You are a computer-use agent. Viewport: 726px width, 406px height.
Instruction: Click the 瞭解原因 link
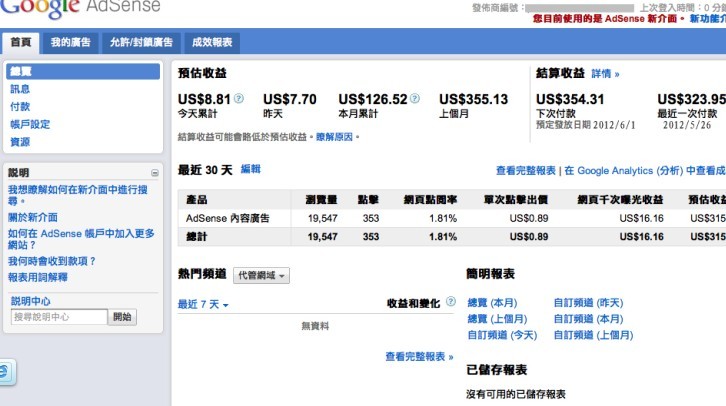(334, 137)
